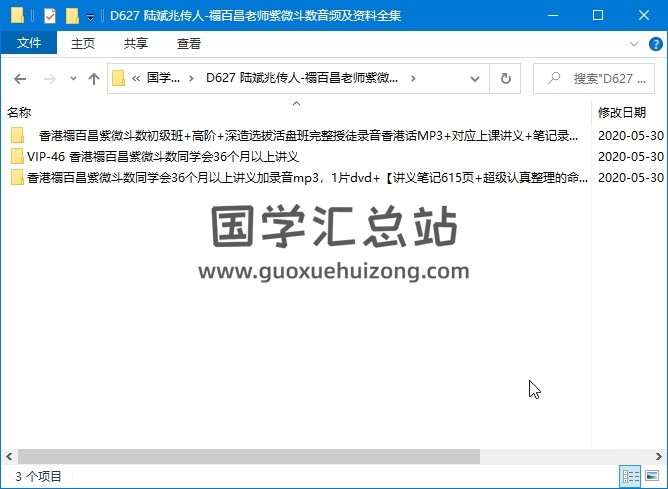The width and height of the screenshot is (668, 489).
Task: Click the folder icon of VIP-46 row
Action: (x=17, y=156)
